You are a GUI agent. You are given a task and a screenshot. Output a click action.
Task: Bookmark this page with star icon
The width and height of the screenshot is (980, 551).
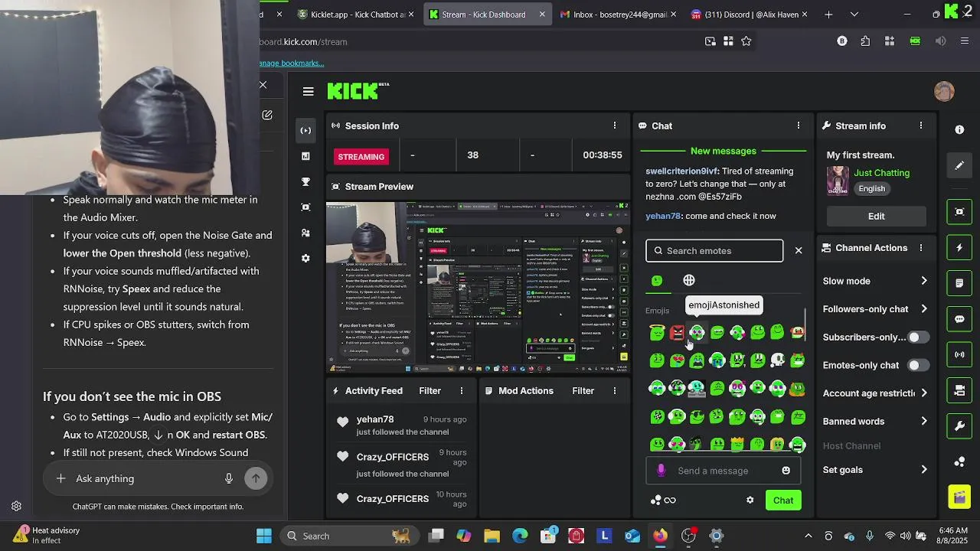pyautogui.click(x=746, y=41)
